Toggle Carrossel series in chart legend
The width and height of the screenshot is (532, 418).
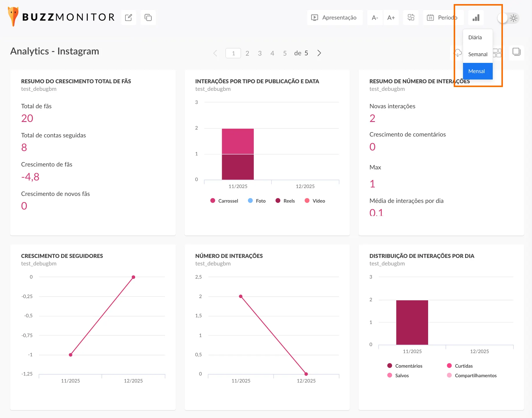pos(224,201)
